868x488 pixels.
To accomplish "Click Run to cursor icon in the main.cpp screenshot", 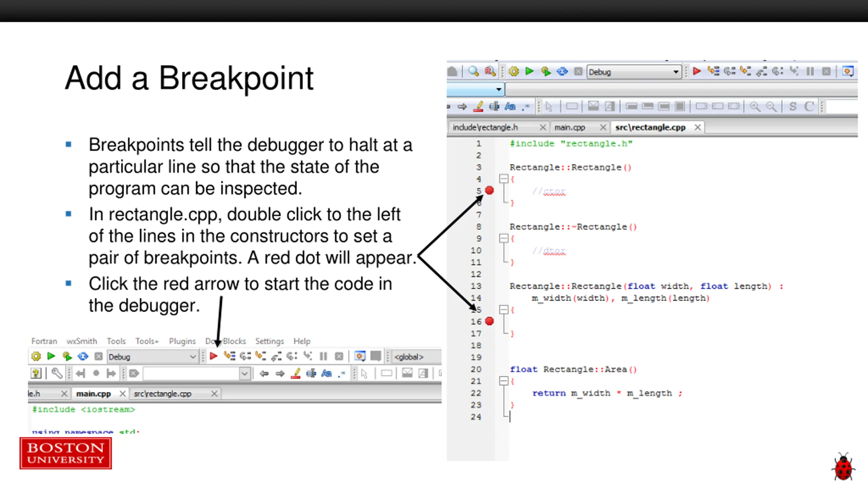I will pyautogui.click(x=230, y=356).
